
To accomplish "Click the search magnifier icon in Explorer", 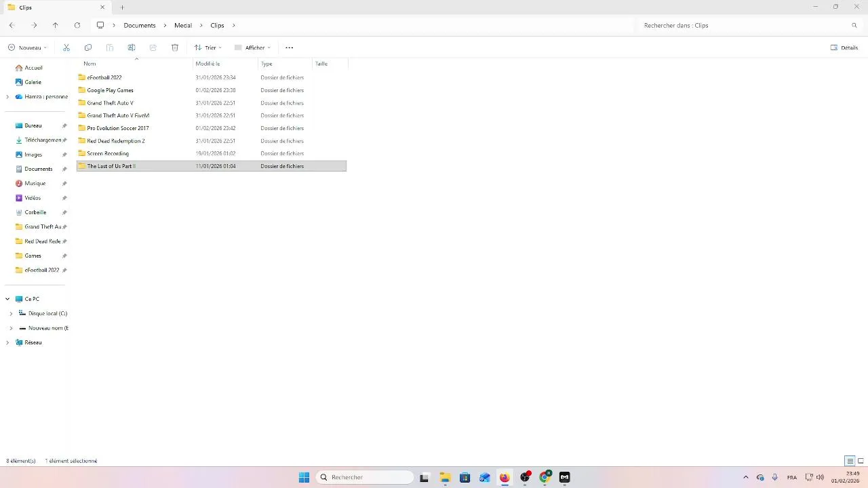I will [x=854, y=25].
